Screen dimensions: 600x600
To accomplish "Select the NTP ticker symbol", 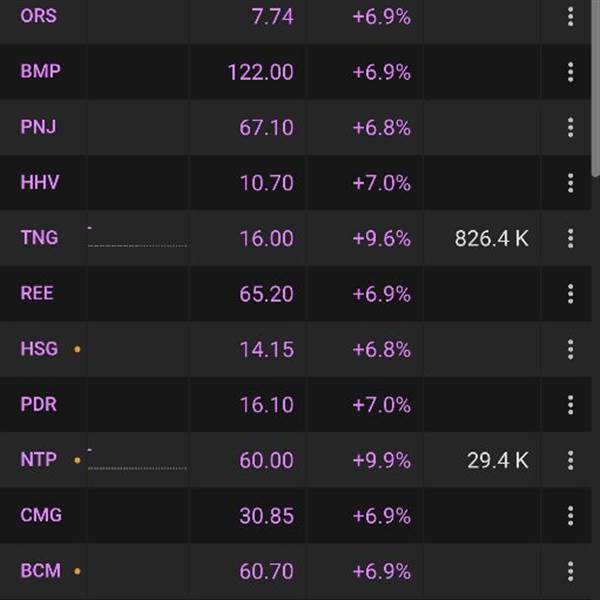I will pyautogui.click(x=39, y=460).
